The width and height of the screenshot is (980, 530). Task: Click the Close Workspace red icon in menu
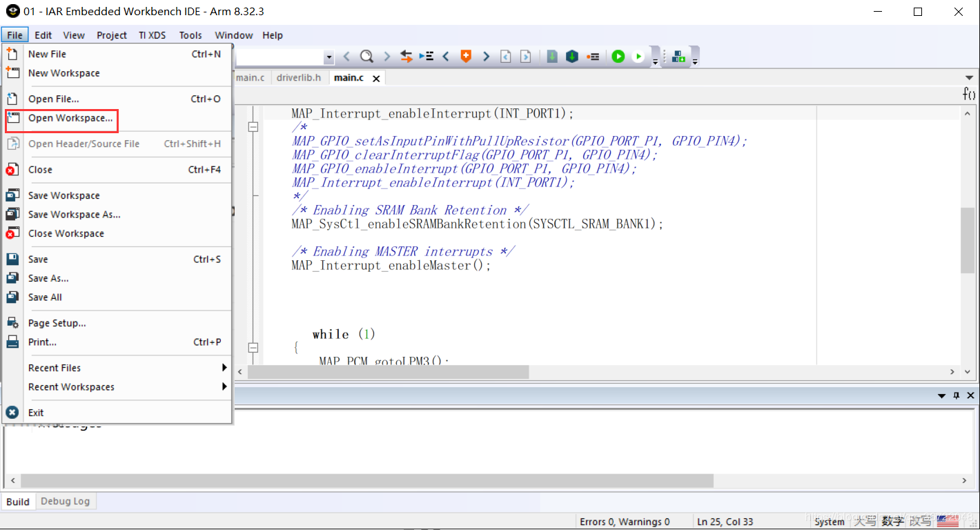pyautogui.click(x=12, y=233)
